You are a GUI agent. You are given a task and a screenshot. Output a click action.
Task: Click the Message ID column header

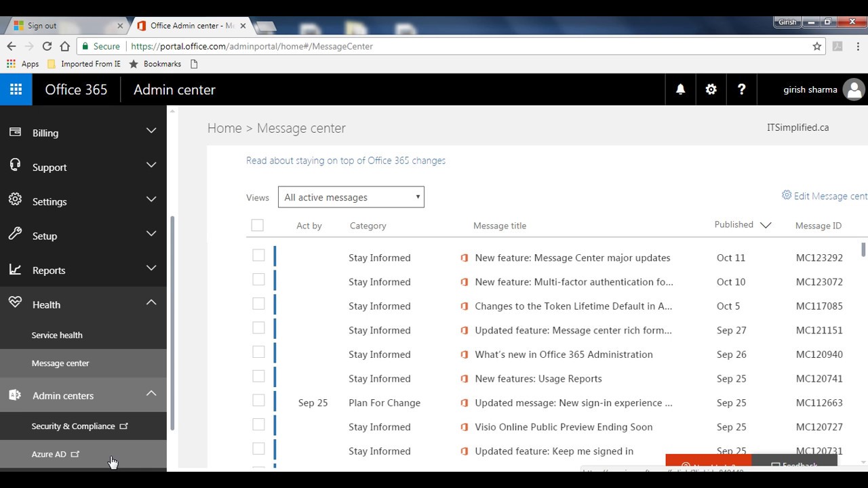tap(818, 226)
